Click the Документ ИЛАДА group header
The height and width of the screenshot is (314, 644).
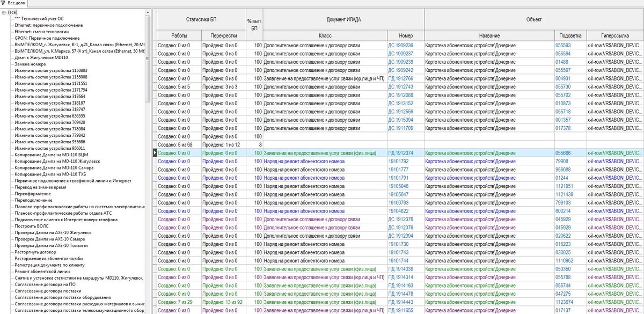click(343, 19)
